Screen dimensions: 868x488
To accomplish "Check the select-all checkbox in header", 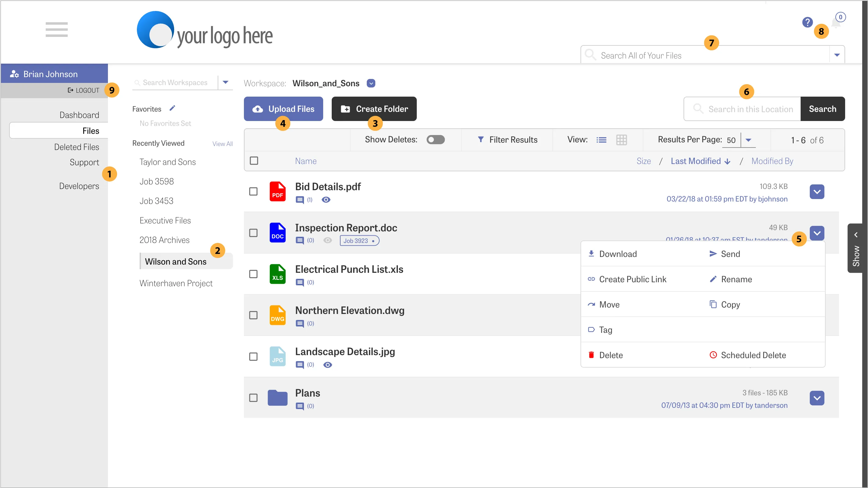I will (x=254, y=161).
